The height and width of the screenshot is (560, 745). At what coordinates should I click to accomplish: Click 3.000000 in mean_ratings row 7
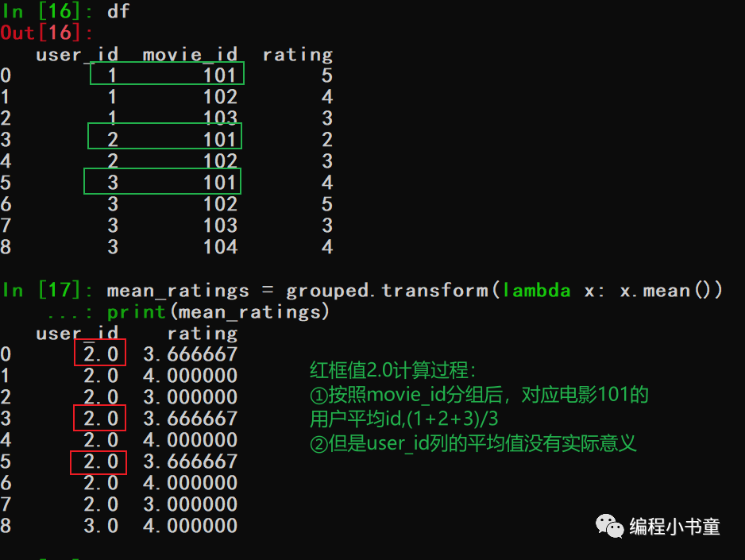[x=190, y=504]
